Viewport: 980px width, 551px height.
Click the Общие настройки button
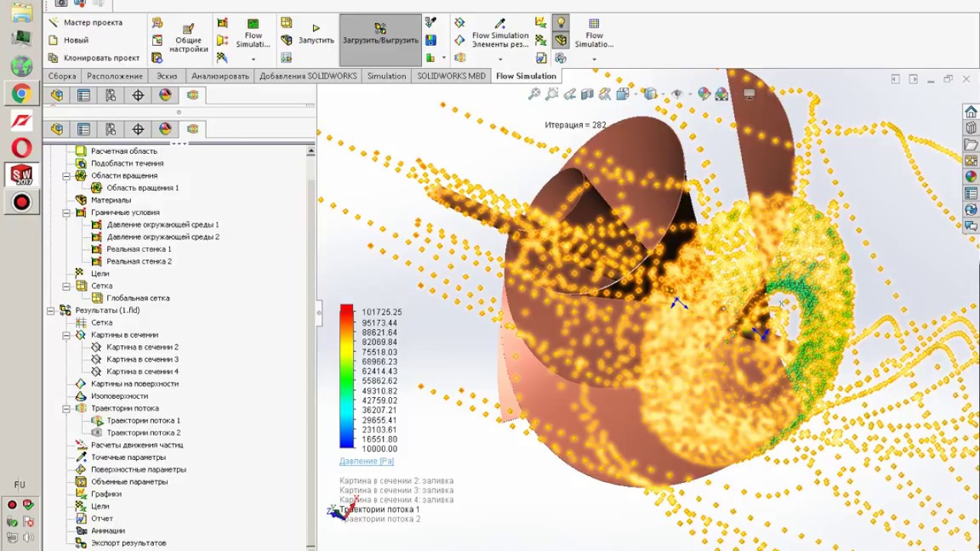(x=188, y=38)
